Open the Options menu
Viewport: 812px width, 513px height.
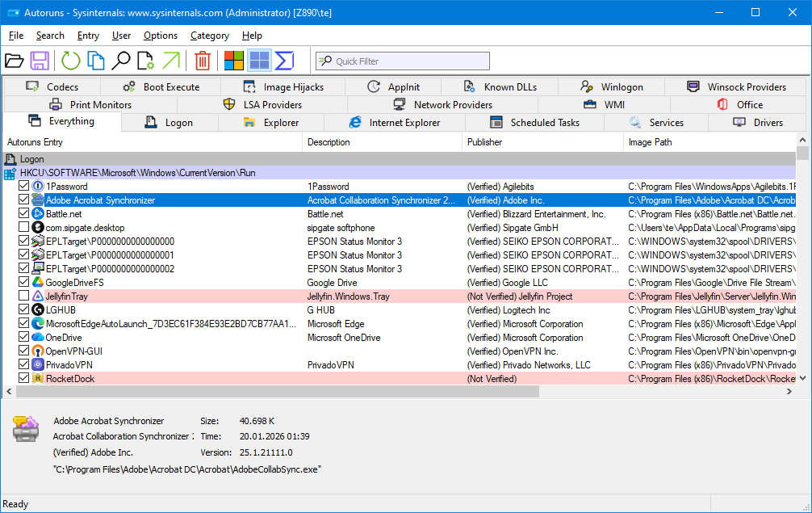[161, 36]
